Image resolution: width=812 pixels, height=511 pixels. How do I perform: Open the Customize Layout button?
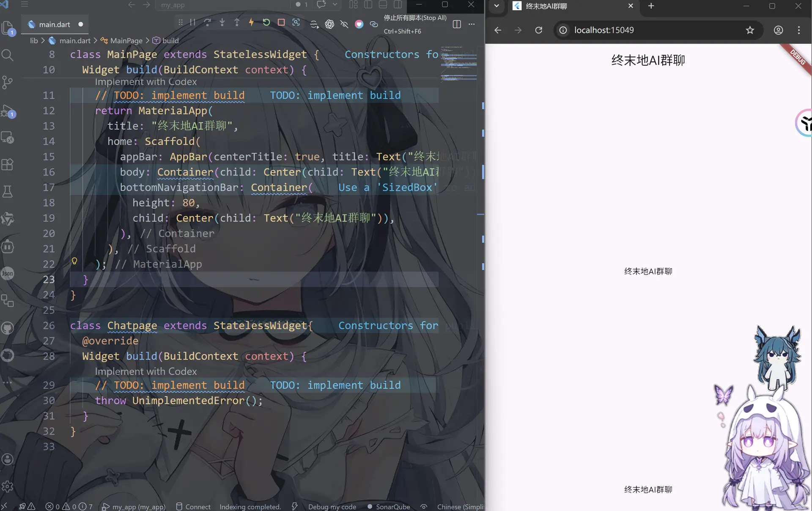coord(354,5)
